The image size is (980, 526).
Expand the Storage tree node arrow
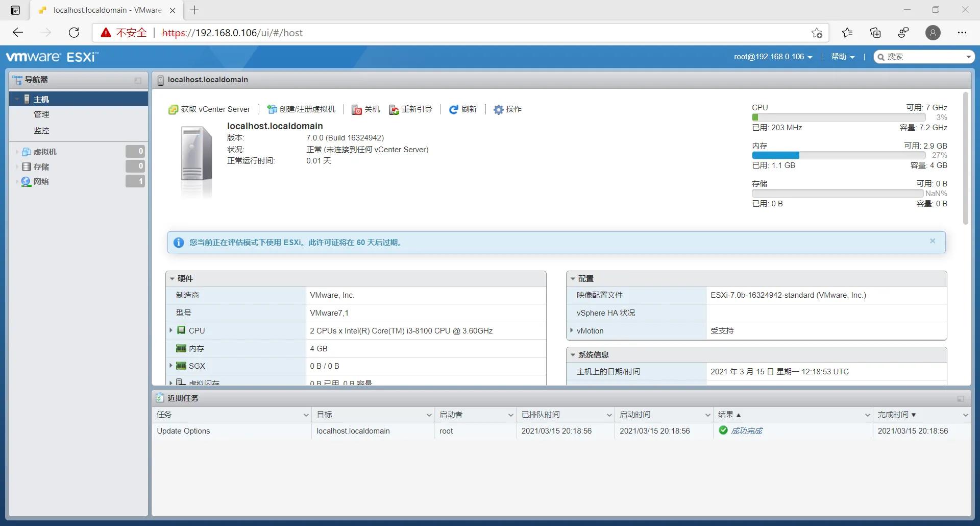[x=17, y=167]
